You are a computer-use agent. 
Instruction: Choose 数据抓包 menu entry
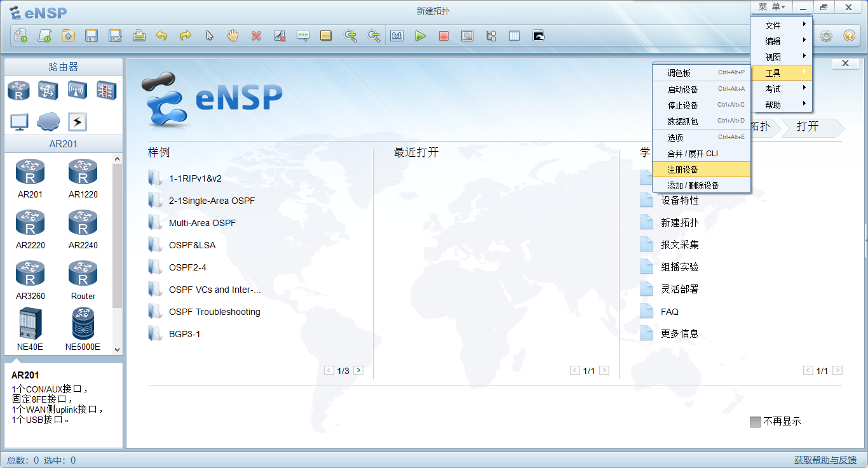click(702, 121)
